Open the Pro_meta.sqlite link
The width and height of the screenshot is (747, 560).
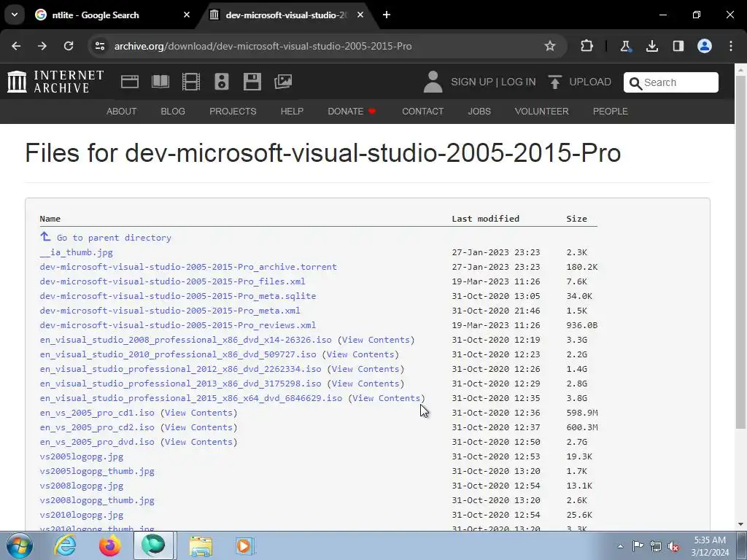click(178, 296)
